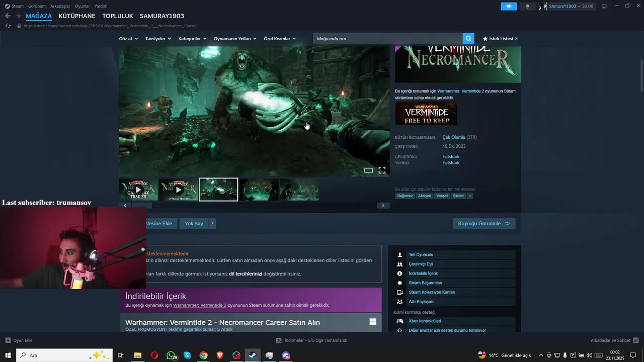
Task: Open Brave browser from the taskbar
Action: [220, 355]
